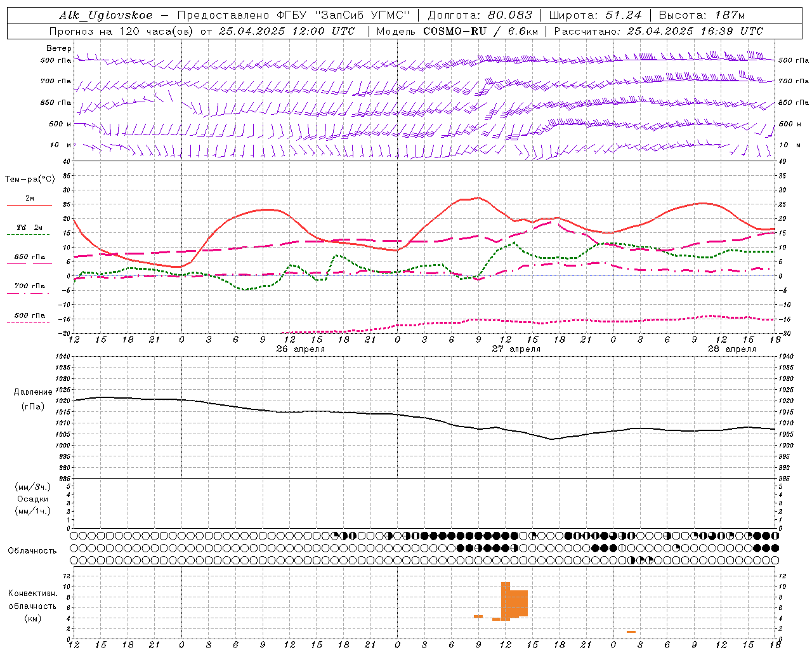Click the (гПа) unit label under Давление

click(x=33, y=407)
